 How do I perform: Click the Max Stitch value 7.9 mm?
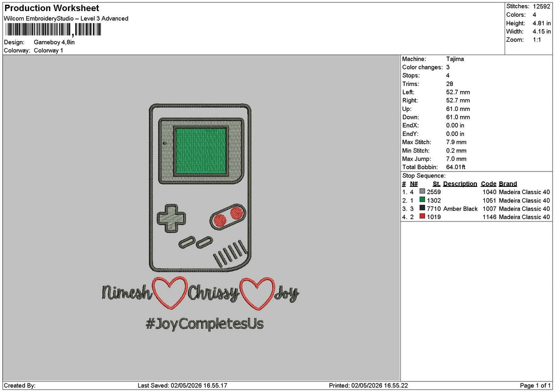456,142
